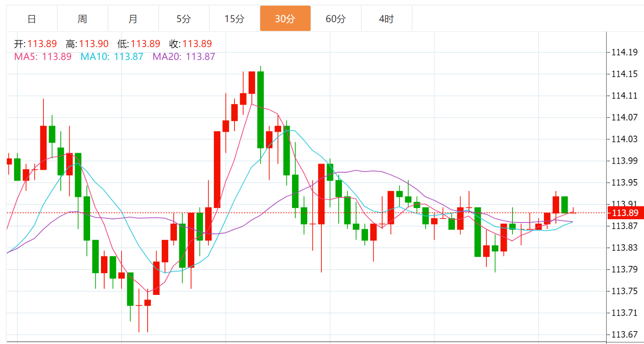Click the pink MA5 indicator label
The width and height of the screenshot is (644, 344).
43,57
